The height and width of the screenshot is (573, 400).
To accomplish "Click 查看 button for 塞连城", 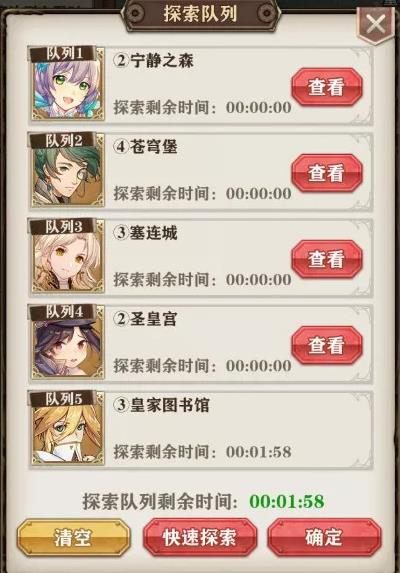I will pos(327,259).
